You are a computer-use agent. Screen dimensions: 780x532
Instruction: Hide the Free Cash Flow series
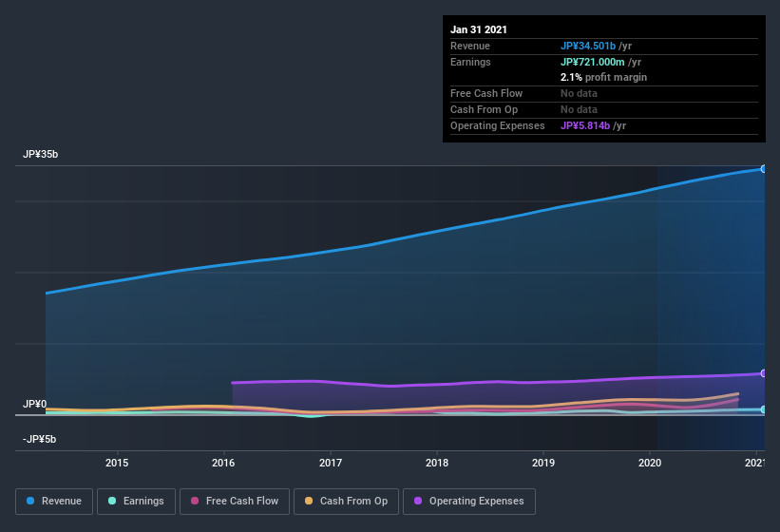[235, 501]
